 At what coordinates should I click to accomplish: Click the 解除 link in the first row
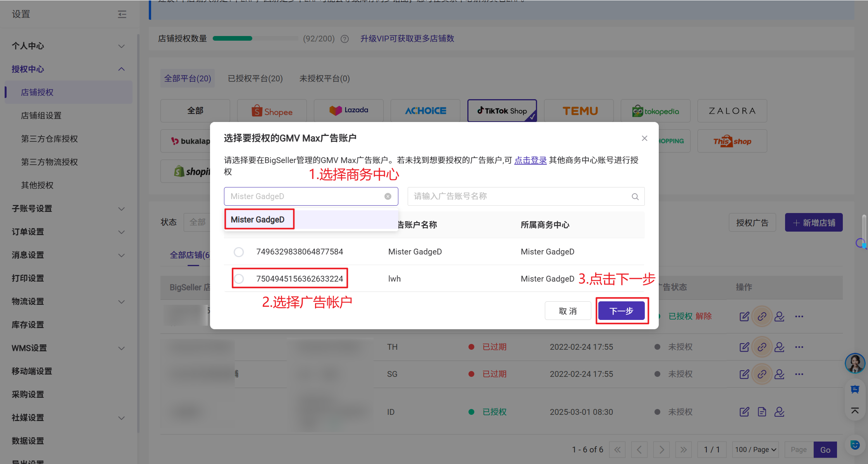pyautogui.click(x=704, y=316)
